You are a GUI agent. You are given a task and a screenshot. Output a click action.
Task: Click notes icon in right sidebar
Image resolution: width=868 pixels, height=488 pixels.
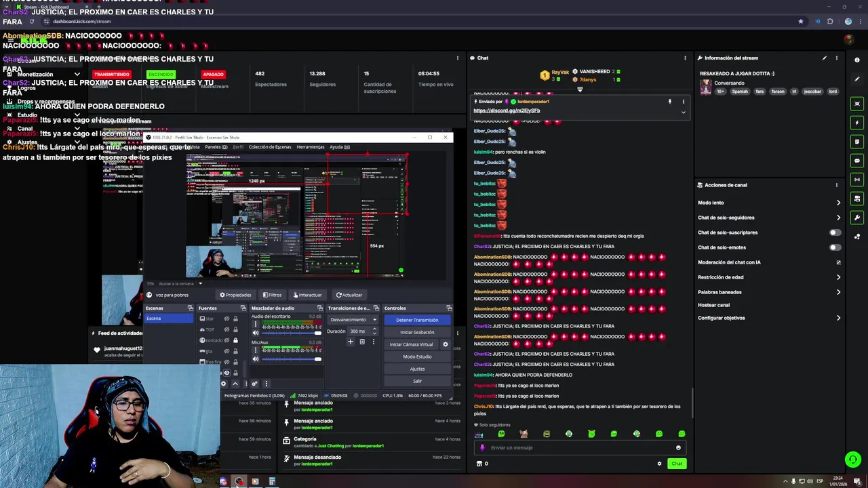click(x=857, y=142)
